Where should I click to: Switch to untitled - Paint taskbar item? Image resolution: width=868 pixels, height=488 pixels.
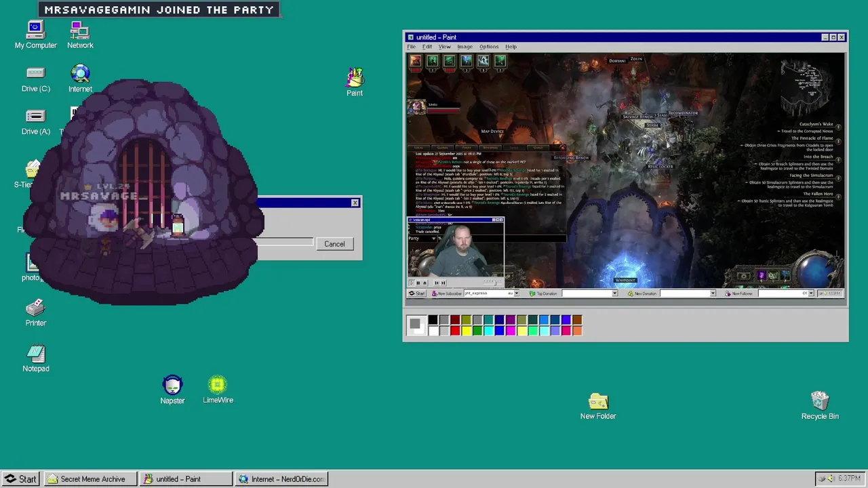pos(186,479)
